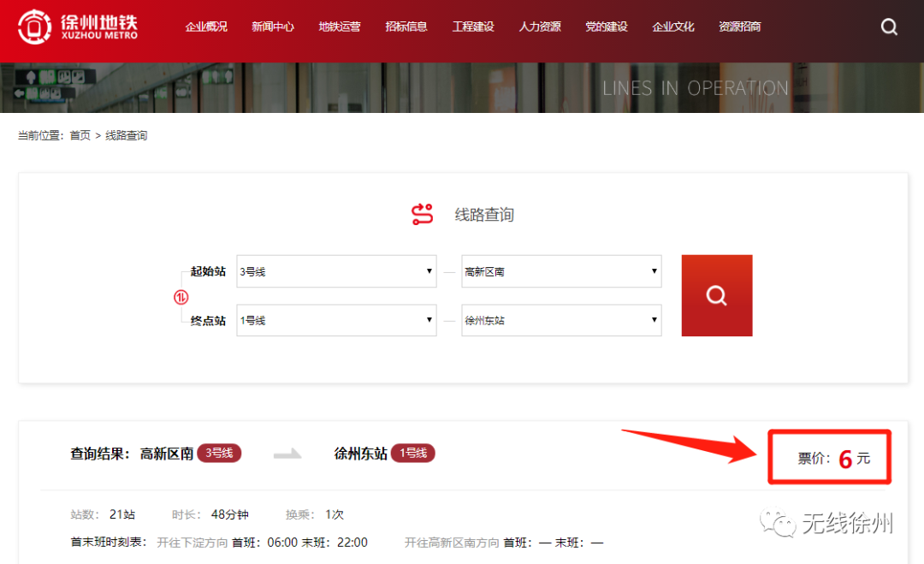Select the 1次 transfer count text
This screenshot has height=564, width=924.
(x=335, y=514)
